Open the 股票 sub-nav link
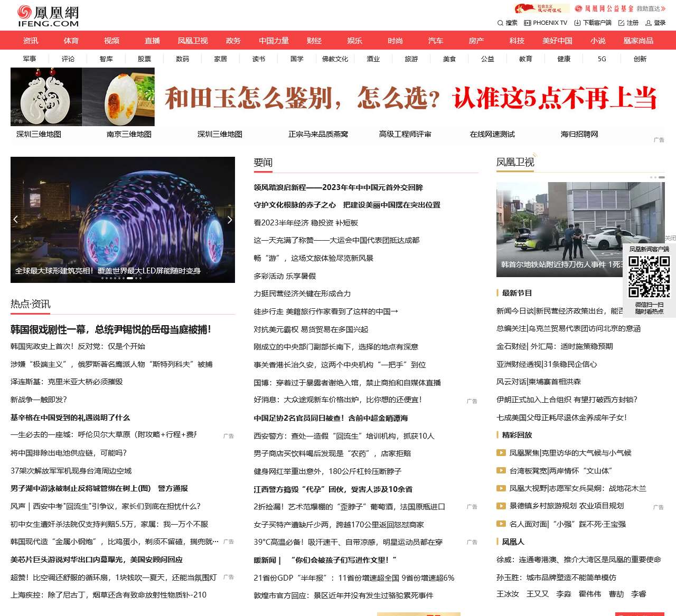676x616 pixels. (145, 59)
